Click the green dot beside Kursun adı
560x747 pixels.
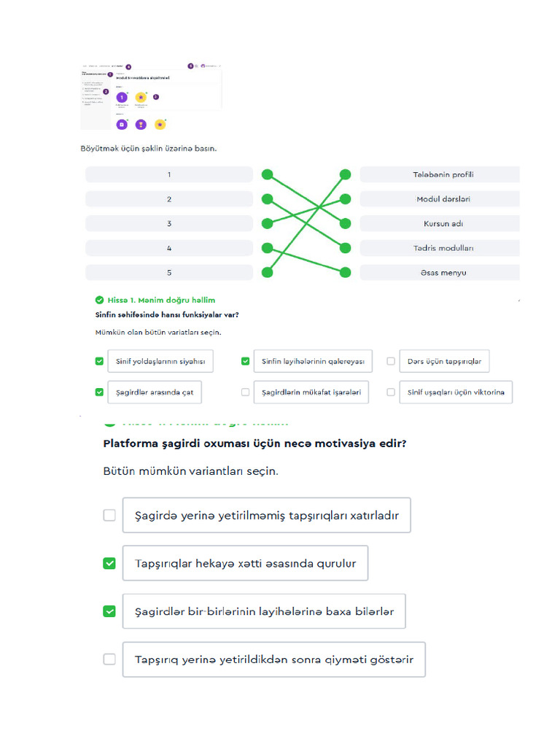point(345,223)
